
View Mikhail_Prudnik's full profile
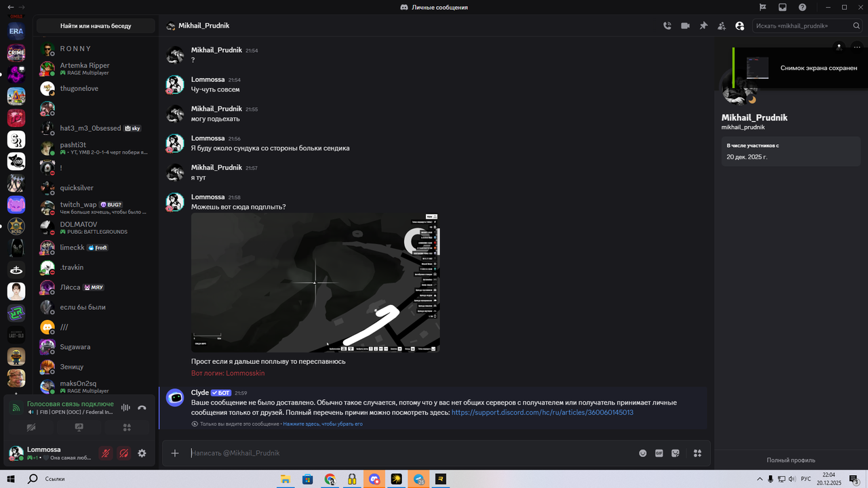pos(791,460)
